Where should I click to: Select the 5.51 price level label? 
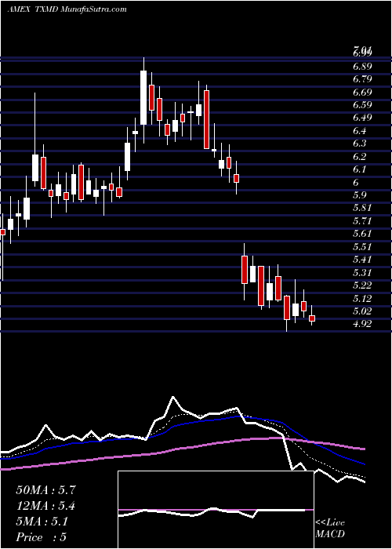click(362, 247)
